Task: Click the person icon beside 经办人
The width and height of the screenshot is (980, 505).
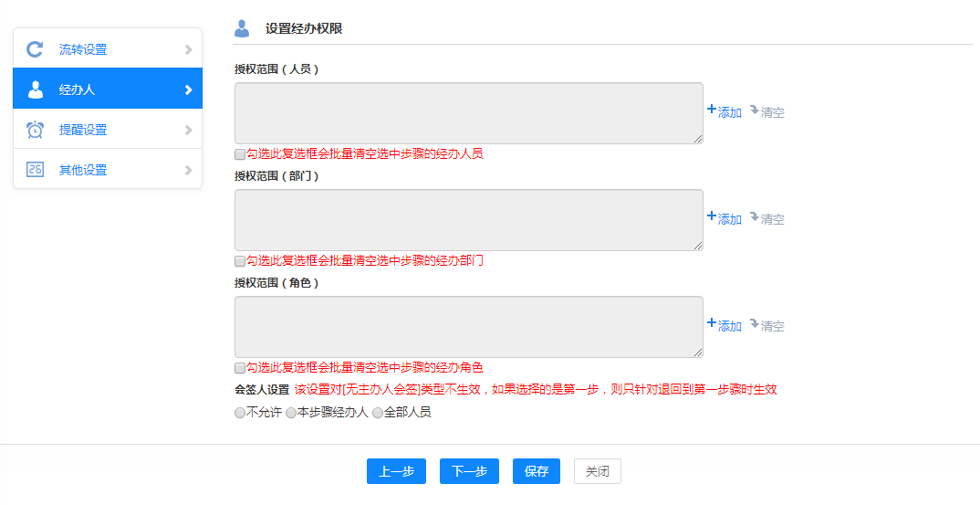Action: point(36,89)
